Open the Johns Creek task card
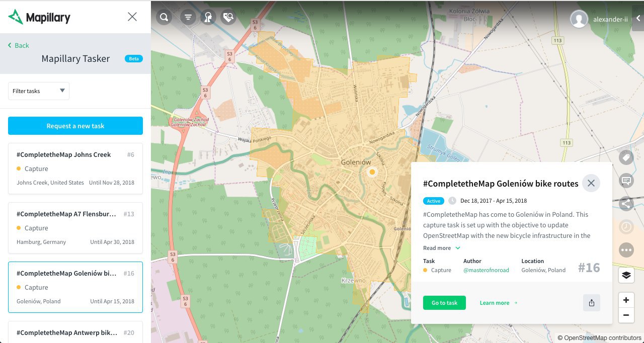This screenshot has width=644, height=343. (x=75, y=168)
